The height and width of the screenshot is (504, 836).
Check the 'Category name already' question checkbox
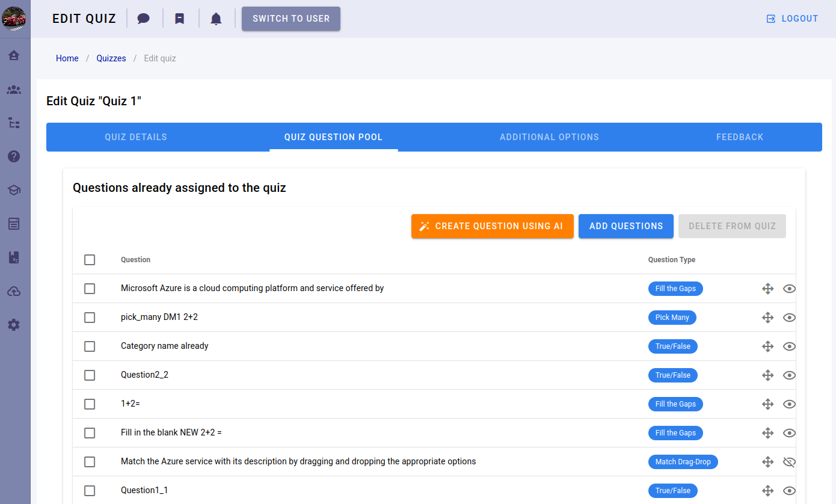[x=90, y=346]
